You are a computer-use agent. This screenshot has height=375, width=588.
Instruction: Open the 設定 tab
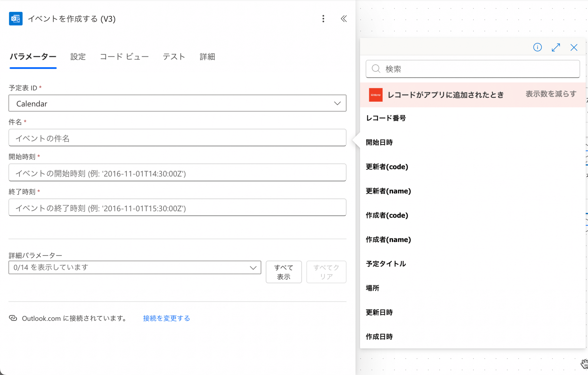[x=78, y=57]
